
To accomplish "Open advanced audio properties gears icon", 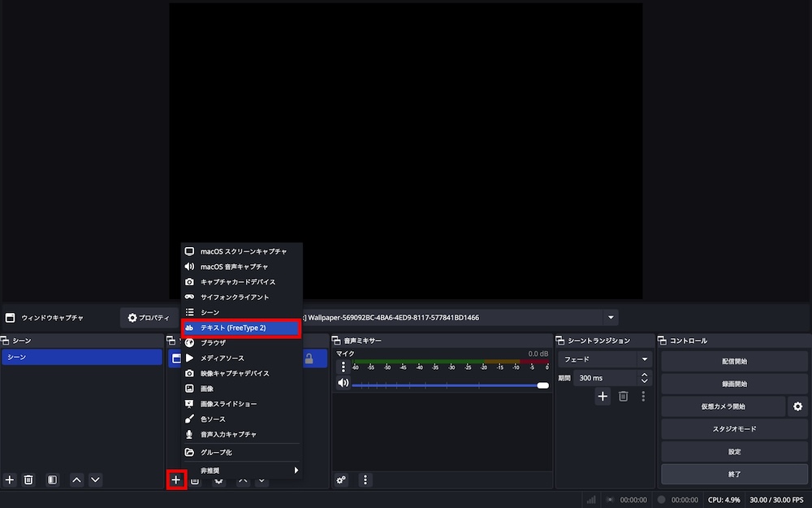I will point(341,480).
